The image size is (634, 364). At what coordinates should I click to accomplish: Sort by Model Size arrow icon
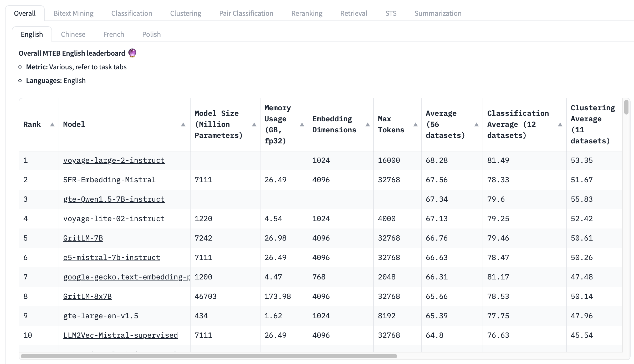tap(254, 124)
